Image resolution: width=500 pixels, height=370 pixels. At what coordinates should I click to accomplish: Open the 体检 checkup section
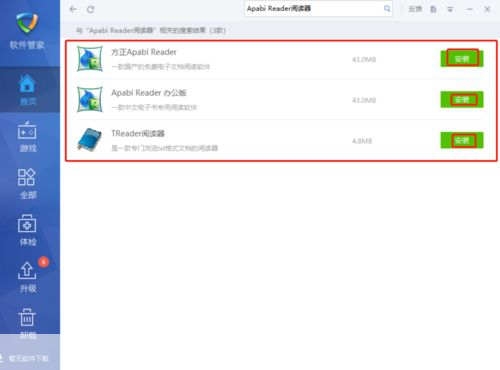27,231
